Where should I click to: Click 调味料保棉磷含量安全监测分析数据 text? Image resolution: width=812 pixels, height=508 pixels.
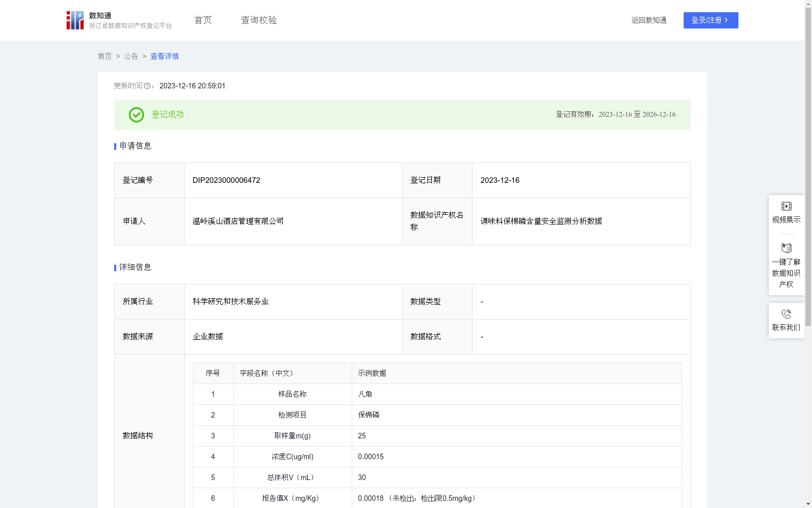[x=541, y=221]
